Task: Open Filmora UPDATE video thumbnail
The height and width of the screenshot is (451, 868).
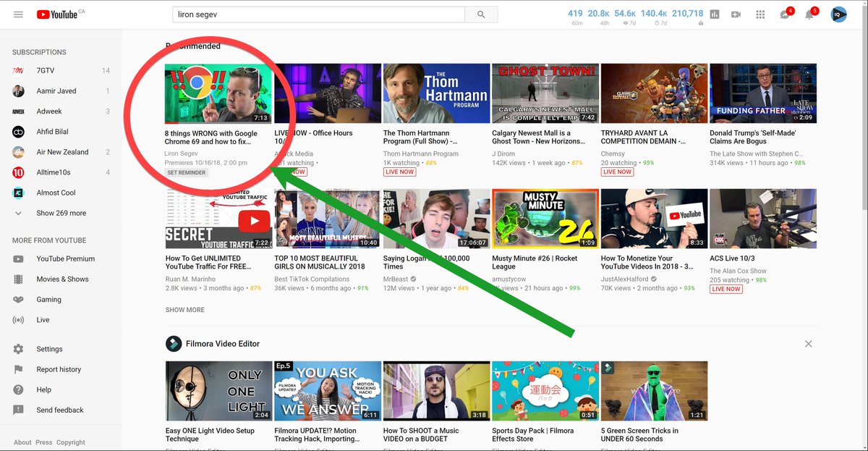Action: coord(328,392)
